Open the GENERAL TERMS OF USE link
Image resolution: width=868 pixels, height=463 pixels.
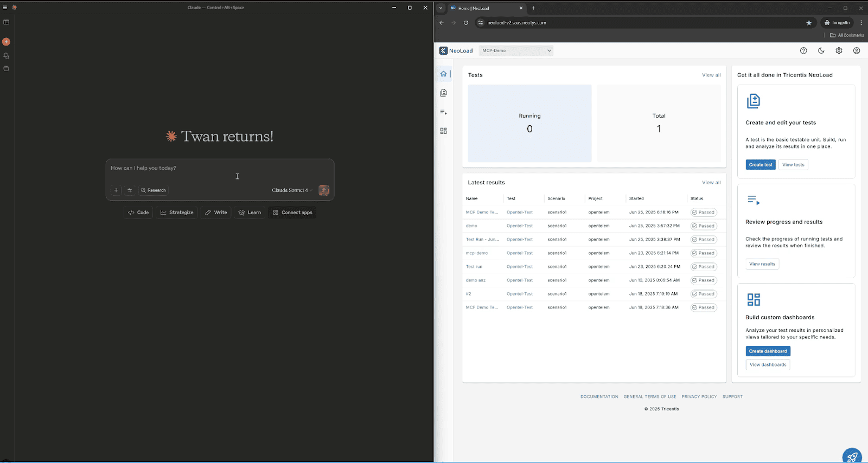click(650, 397)
